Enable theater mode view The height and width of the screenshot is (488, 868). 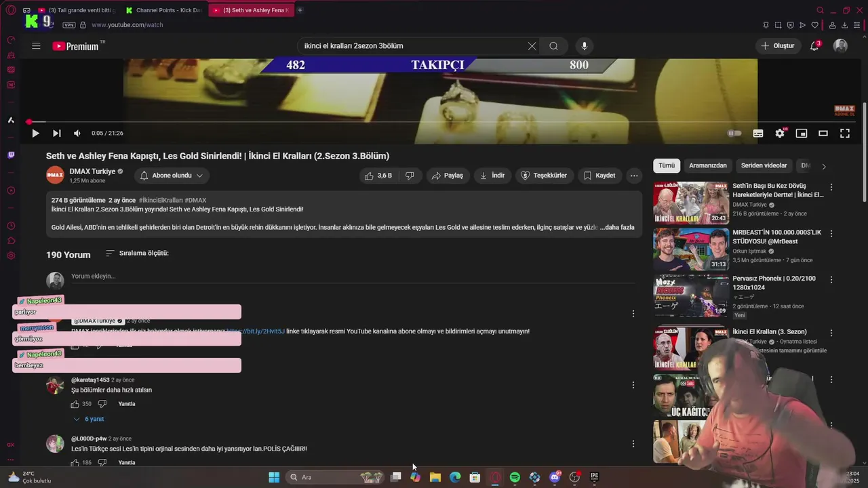click(823, 134)
